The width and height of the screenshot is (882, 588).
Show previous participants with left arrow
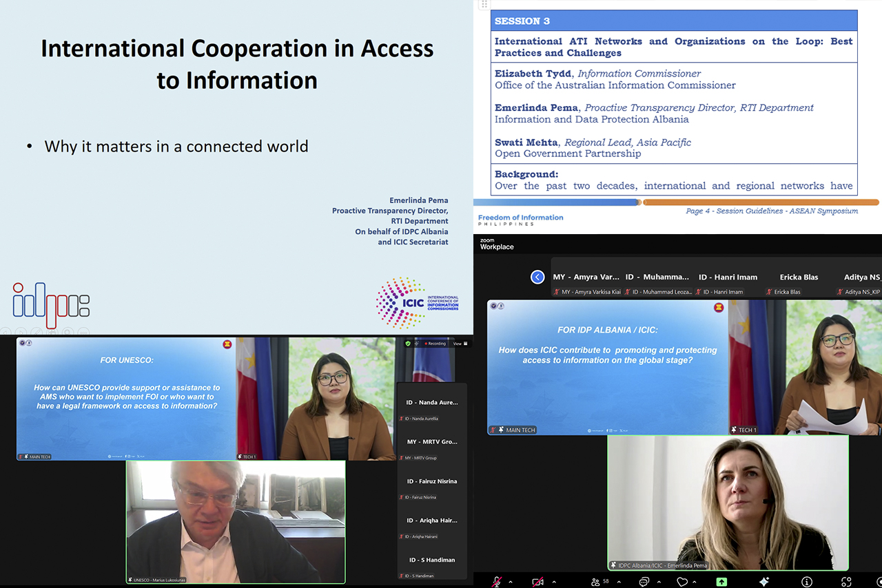tap(537, 277)
